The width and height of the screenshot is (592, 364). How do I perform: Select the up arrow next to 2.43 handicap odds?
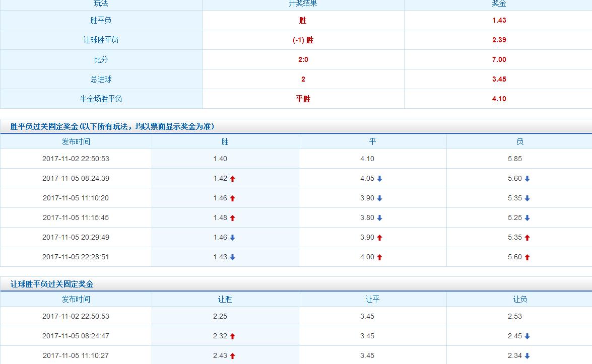click(232, 355)
